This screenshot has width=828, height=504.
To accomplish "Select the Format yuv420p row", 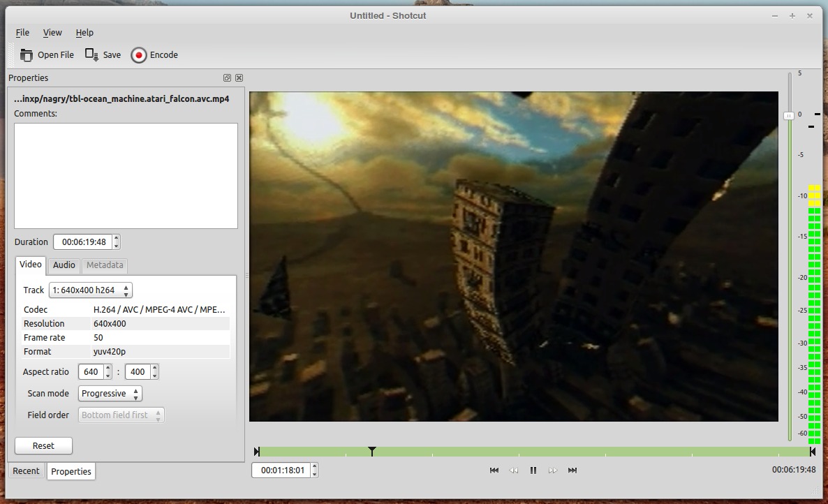I will [126, 352].
